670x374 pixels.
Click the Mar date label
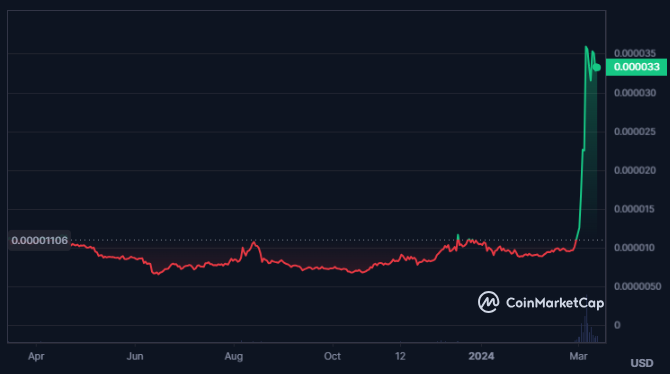pos(579,356)
